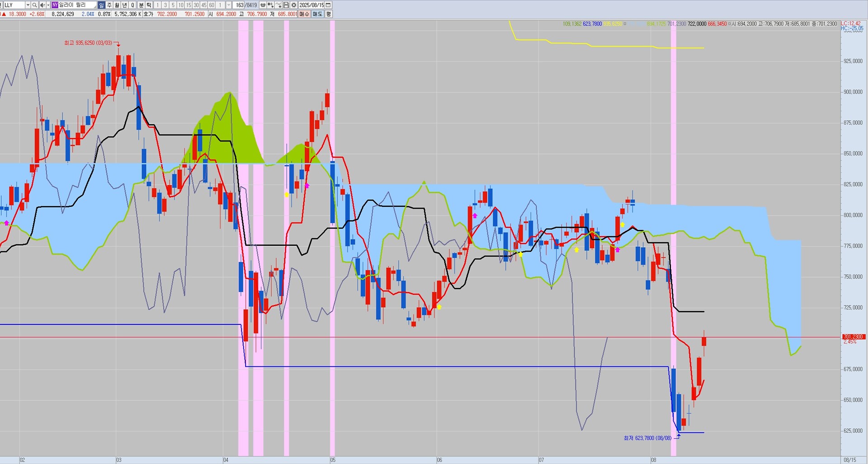Click the custom interval field showing 1
The image size is (868, 464).
pos(220,5)
